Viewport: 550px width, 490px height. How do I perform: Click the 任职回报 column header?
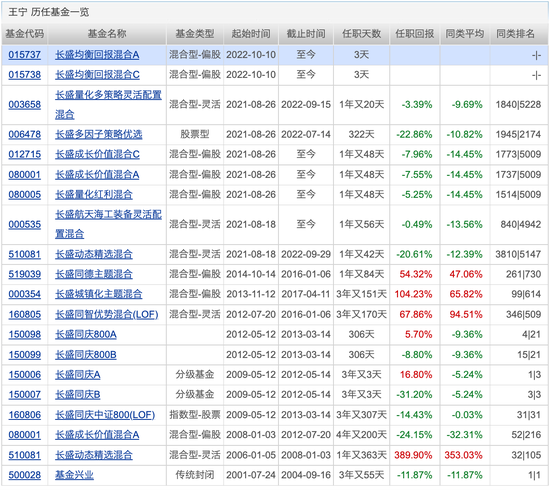click(415, 34)
